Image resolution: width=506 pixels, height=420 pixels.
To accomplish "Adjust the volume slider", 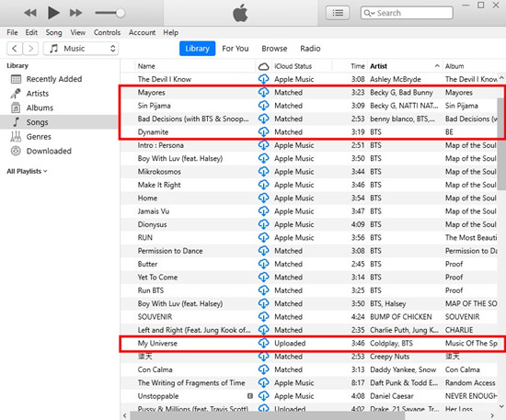I will (x=109, y=13).
